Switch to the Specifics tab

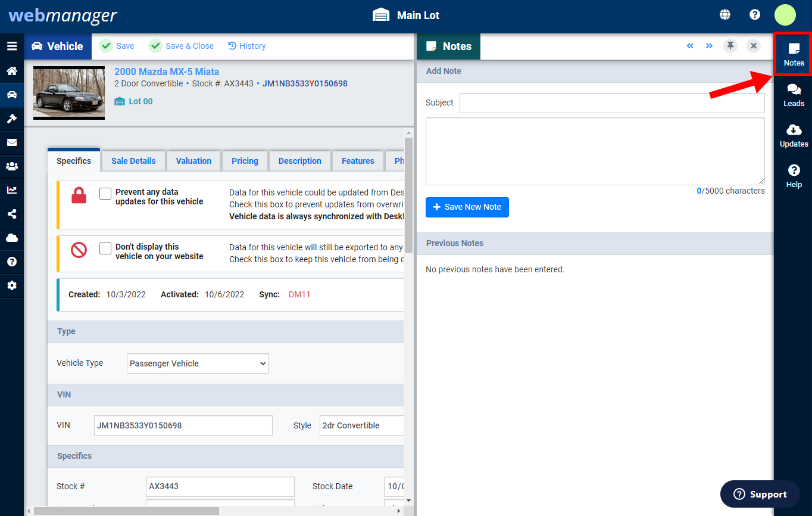pos(74,161)
